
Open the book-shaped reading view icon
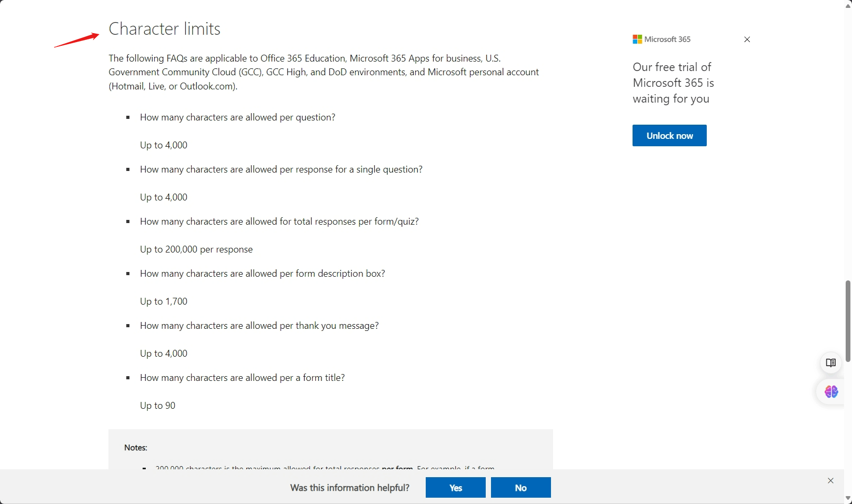tap(830, 363)
